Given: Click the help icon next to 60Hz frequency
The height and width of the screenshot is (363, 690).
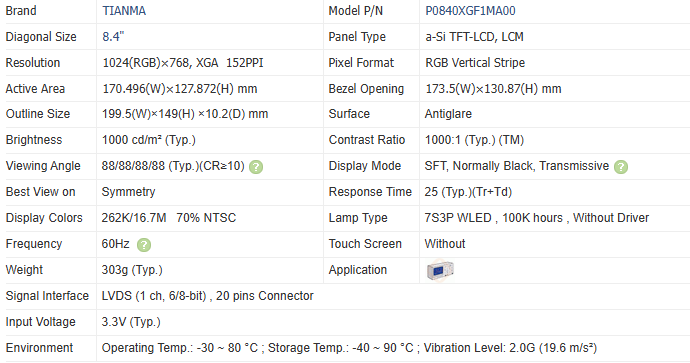Looking at the screenshot, I should [x=144, y=245].
